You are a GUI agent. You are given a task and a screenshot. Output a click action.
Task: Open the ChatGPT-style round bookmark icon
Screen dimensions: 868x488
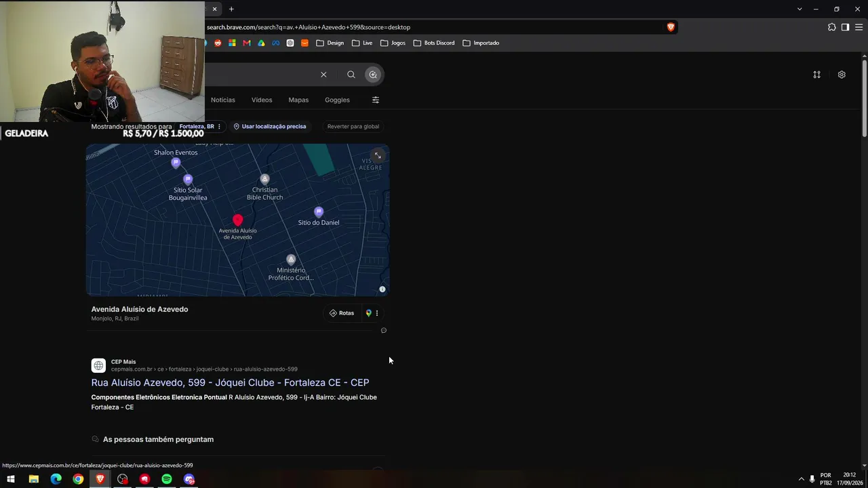coord(290,43)
